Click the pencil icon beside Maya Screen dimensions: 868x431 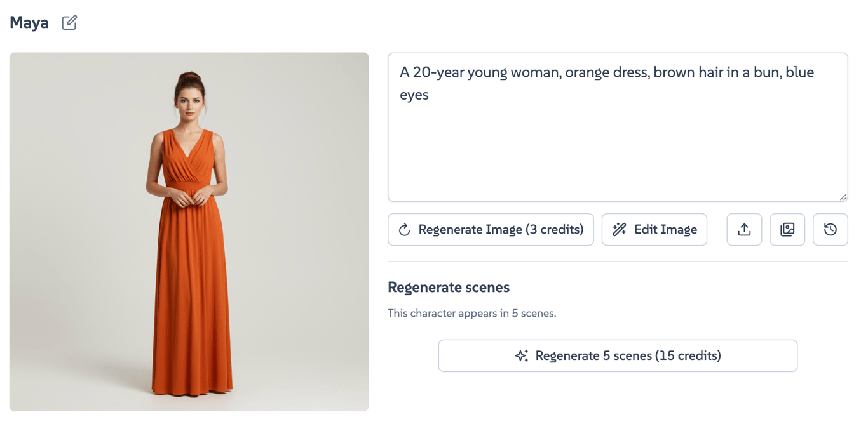[x=69, y=23]
